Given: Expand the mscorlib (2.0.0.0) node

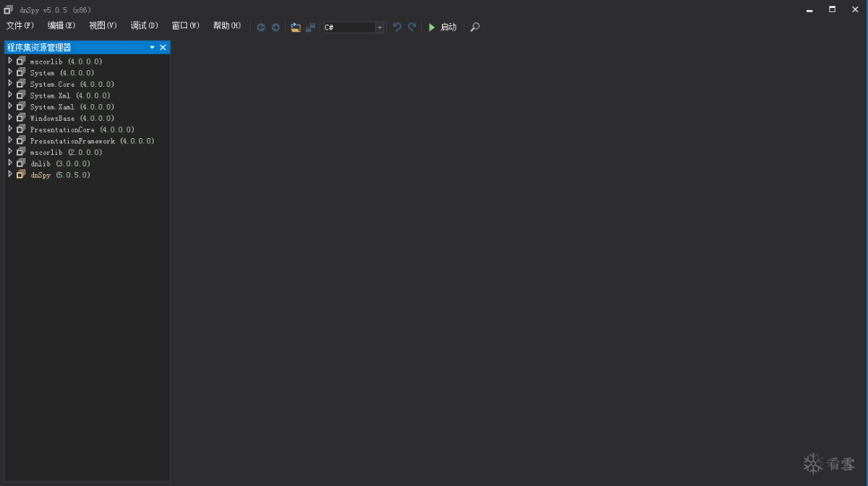Looking at the screenshot, I should click(10, 152).
